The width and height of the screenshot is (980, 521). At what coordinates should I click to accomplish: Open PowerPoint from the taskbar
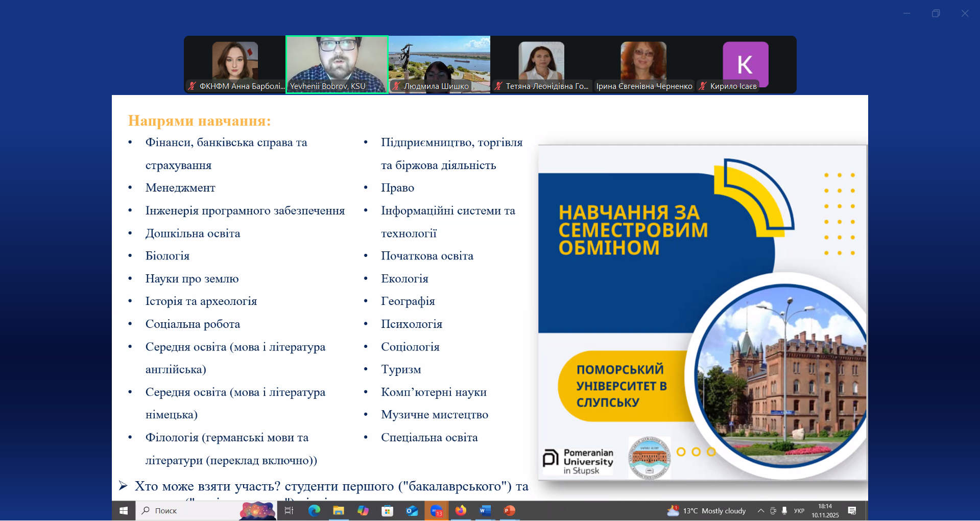coord(509,510)
